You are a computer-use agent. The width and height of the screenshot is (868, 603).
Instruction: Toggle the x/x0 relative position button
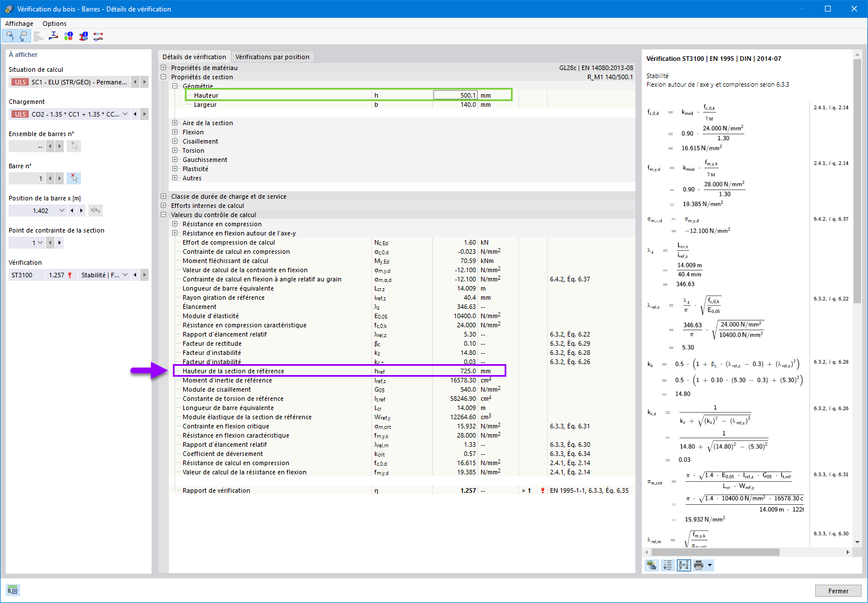tap(95, 211)
